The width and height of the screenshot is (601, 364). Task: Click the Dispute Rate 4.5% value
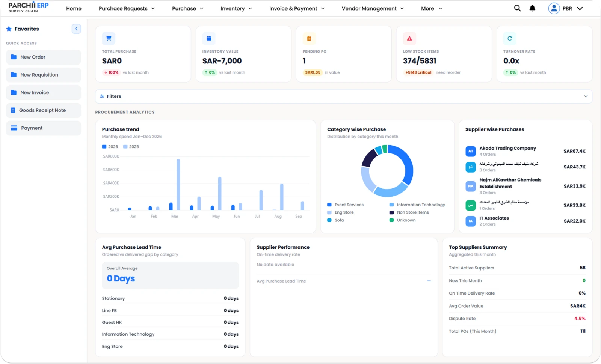[x=580, y=319]
